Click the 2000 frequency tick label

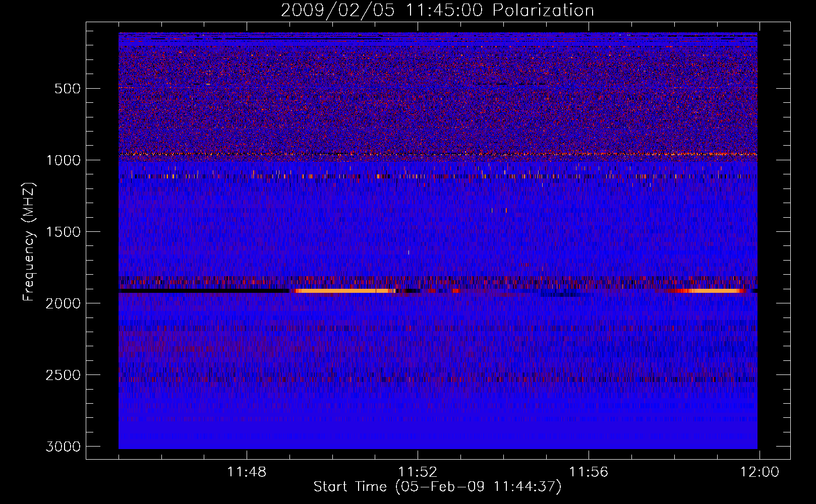tap(63, 303)
